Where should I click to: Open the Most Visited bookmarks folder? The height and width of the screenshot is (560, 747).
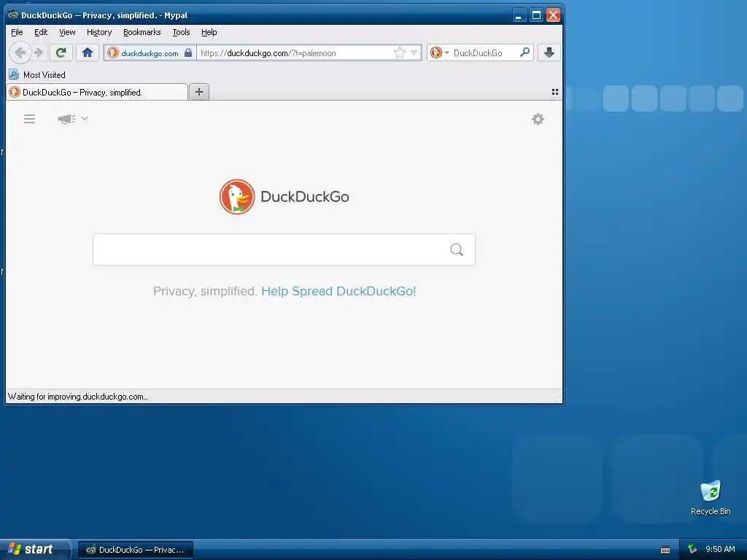tap(37, 75)
